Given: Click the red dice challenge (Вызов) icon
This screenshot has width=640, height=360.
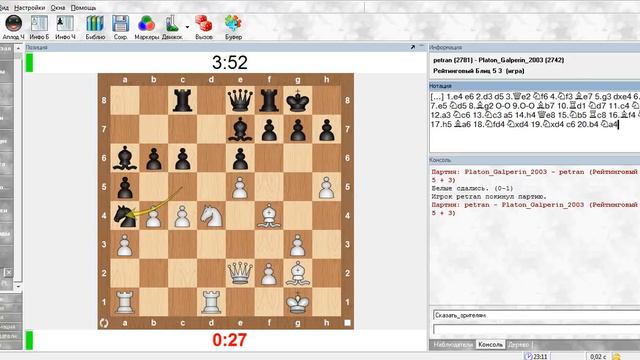Looking at the screenshot, I should click(203, 24).
